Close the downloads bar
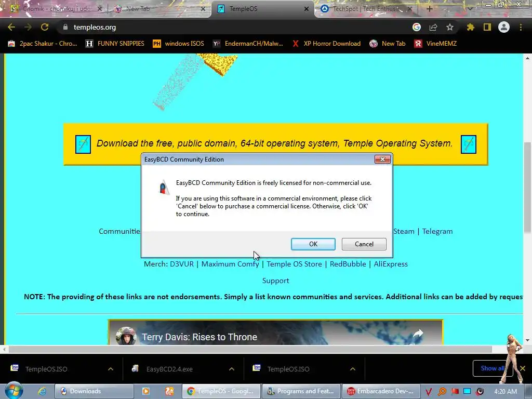 pyautogui.click(x=523, y=368)
